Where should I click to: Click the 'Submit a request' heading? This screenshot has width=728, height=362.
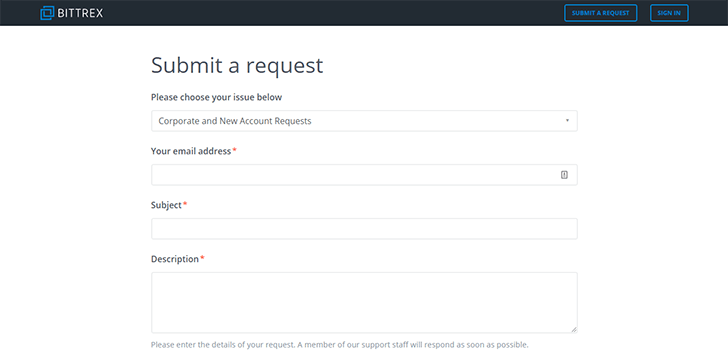tap(237, 65)
